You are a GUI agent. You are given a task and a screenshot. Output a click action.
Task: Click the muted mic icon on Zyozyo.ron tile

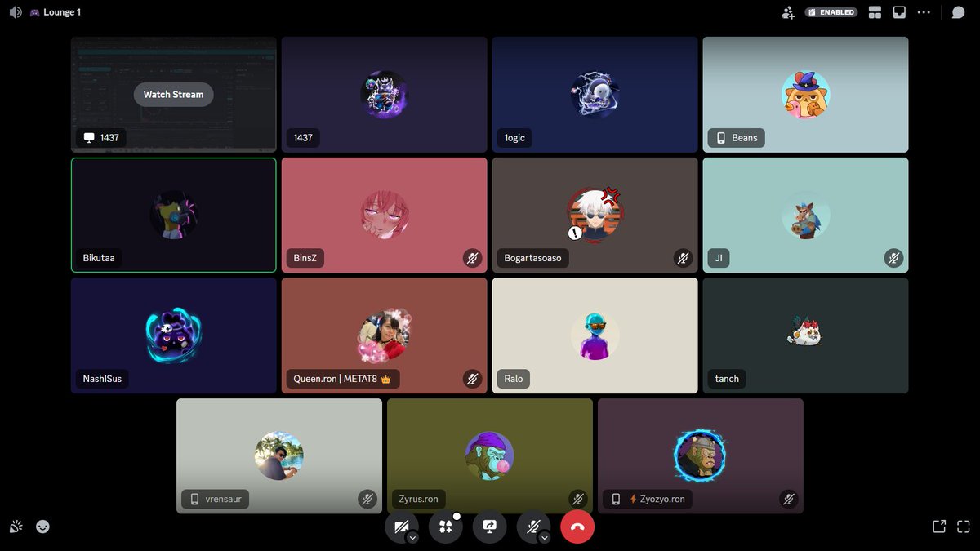click(788, 499)
